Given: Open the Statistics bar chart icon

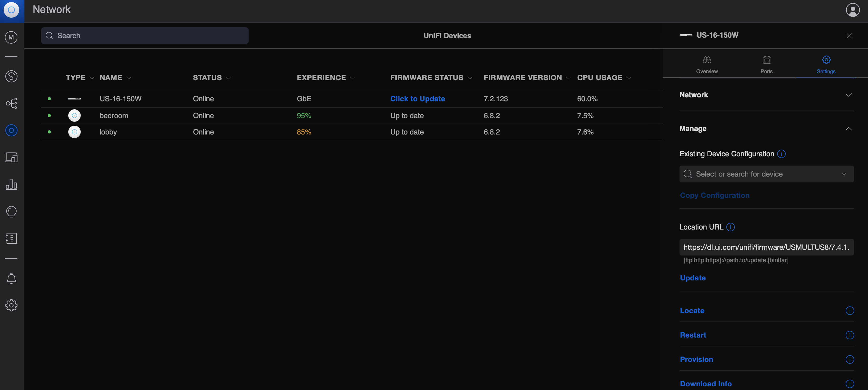Looking at the screenshot, I should (x=11, y=184).
